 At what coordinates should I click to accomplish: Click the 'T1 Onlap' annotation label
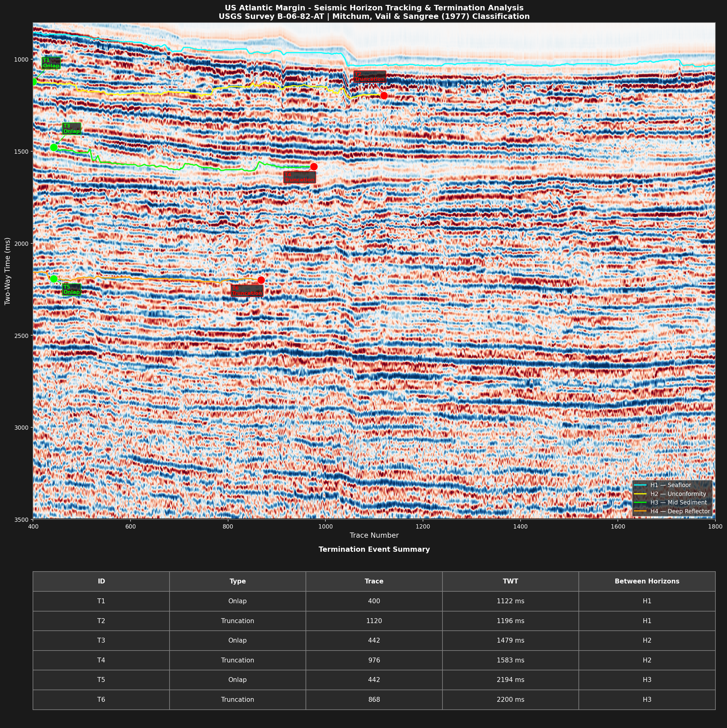click(51, 63)
